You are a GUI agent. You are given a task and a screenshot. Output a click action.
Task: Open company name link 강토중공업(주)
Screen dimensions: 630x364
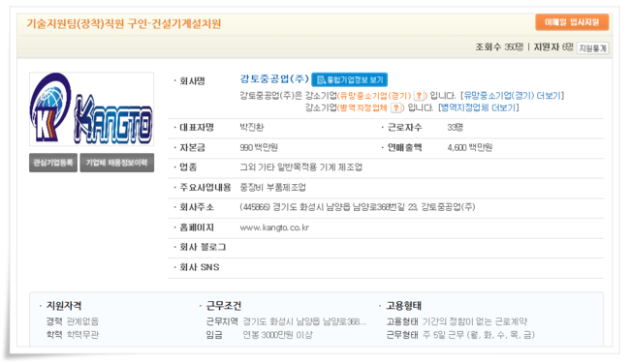(274, 78)
